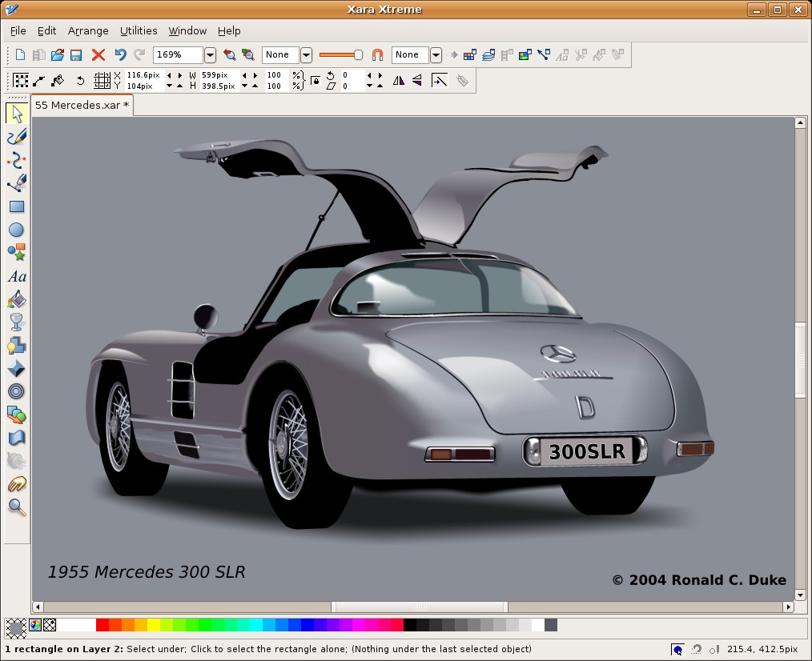Toggle scale line widths button
This screenshot has height=661, width=812.
pyautogui.click(x=439, y=81)
